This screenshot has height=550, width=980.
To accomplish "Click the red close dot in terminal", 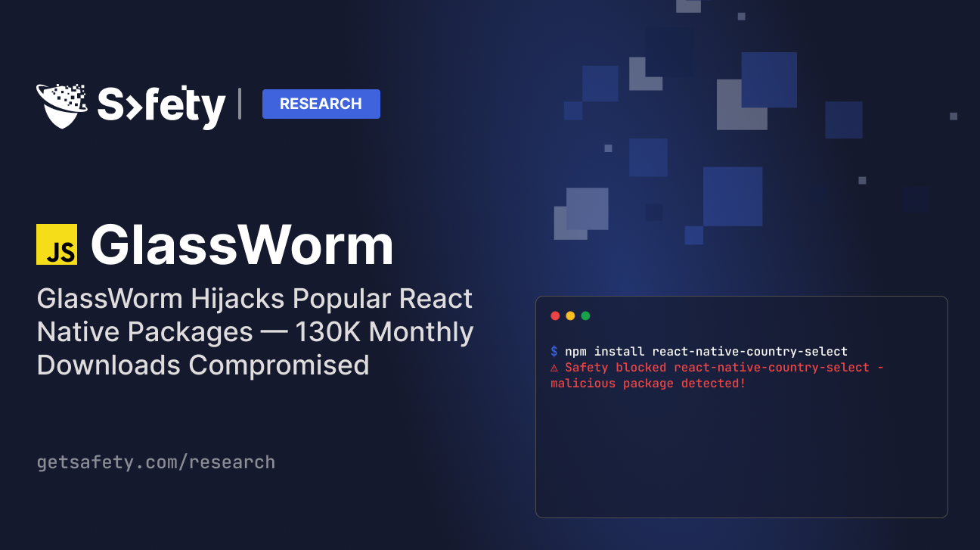I will [x=555, y=315].
